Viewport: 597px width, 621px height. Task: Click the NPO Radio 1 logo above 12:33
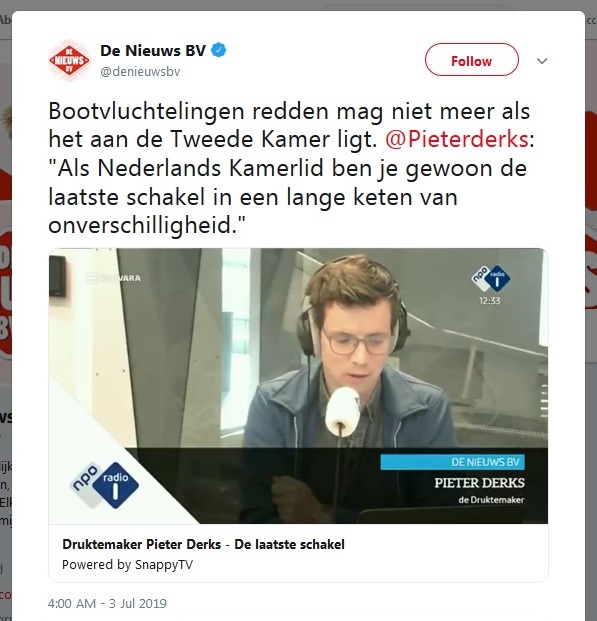490,278
